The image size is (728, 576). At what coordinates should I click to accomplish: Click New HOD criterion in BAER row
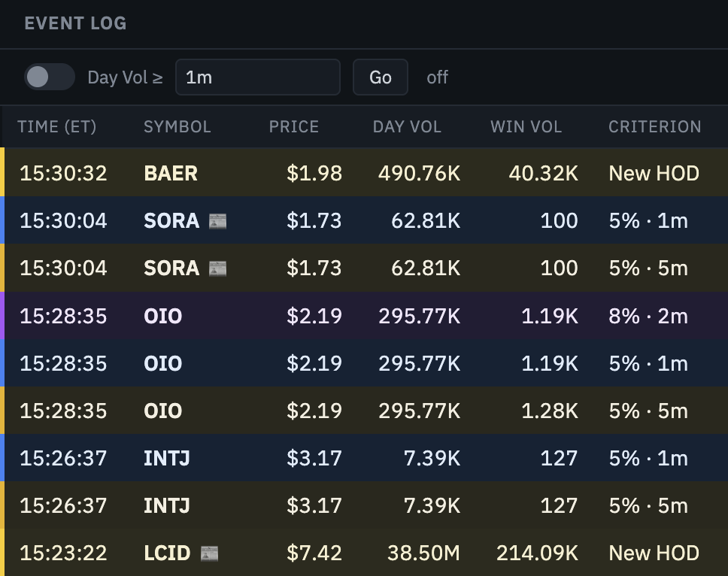pyautogui.click(x=654, y=173)
